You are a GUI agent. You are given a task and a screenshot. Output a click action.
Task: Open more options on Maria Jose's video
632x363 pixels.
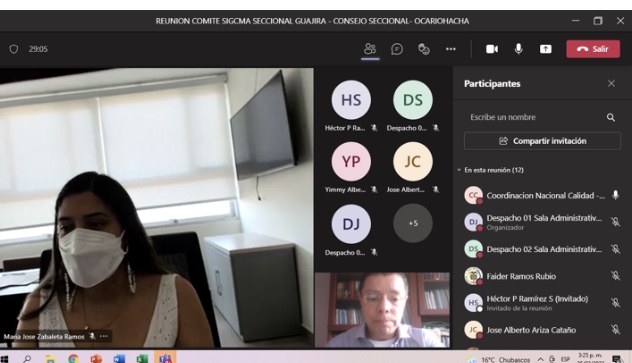(x=104, y=336)
